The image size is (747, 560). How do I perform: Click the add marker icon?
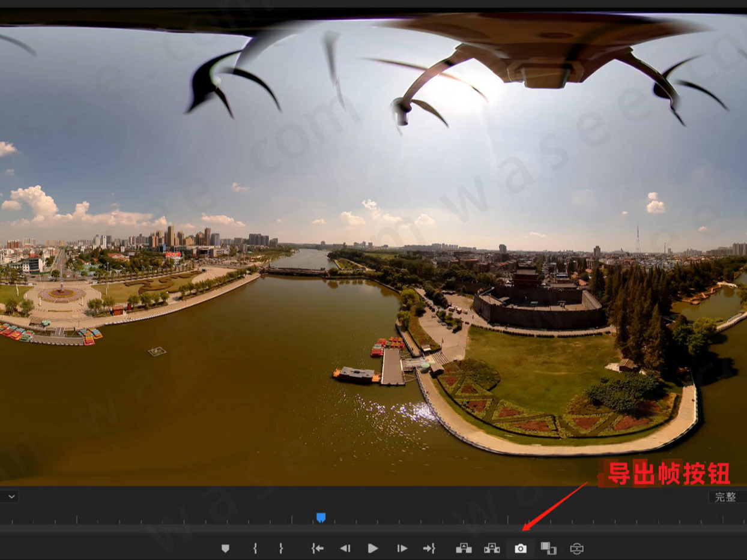coord(225,548)
